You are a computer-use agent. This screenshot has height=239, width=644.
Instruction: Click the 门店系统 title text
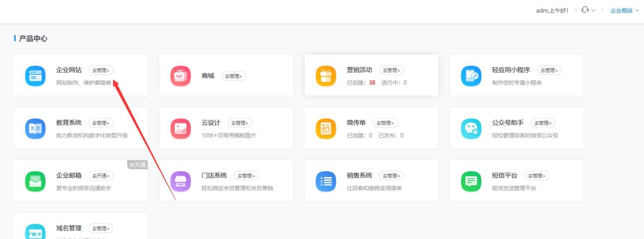(x=214, y=175)
